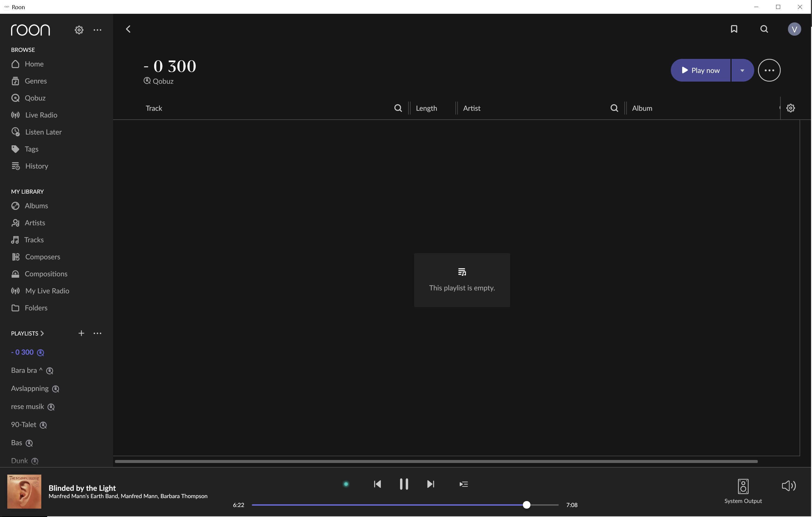
Task: Skip to the next track
Action: click(431, 484)
